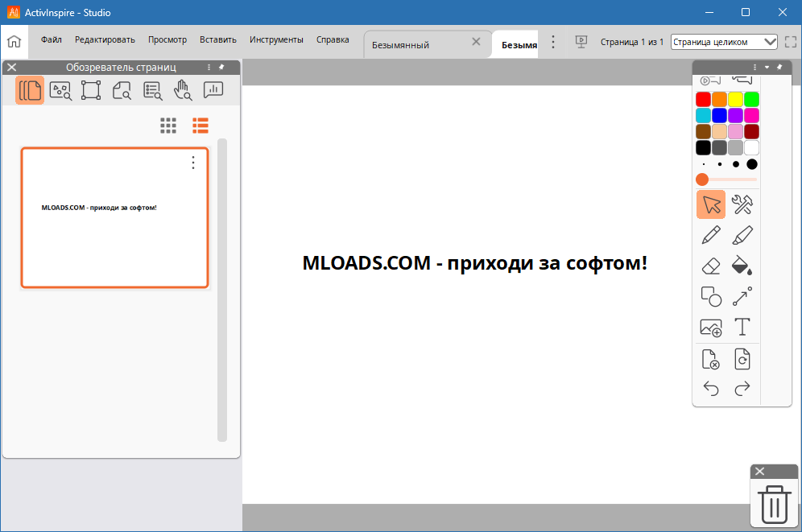Open the Voting Browser icon

click(213, 89)
